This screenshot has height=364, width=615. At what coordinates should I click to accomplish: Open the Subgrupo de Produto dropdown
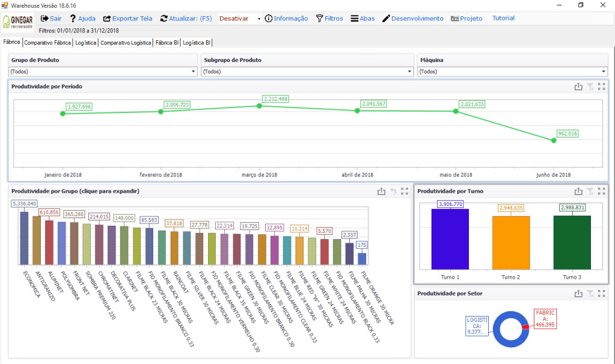[408, 71]
